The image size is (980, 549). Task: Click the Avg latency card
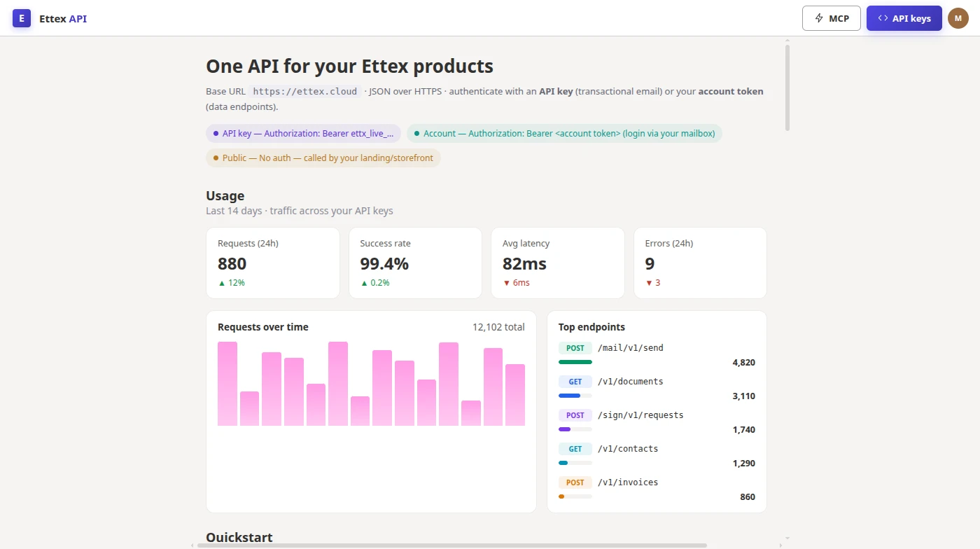pyautogui.click(x=558, y=263)
